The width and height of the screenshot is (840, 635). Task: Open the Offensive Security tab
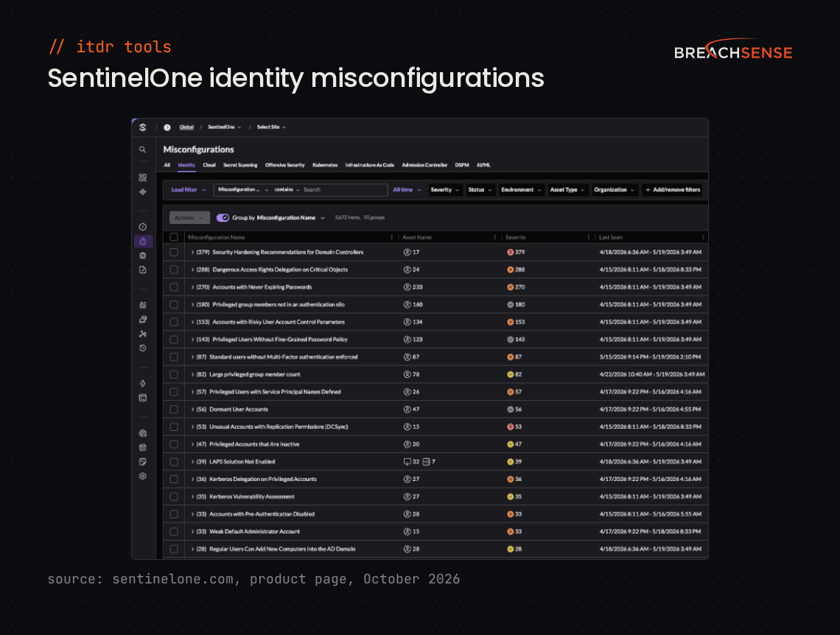click(x=285, y=165)
